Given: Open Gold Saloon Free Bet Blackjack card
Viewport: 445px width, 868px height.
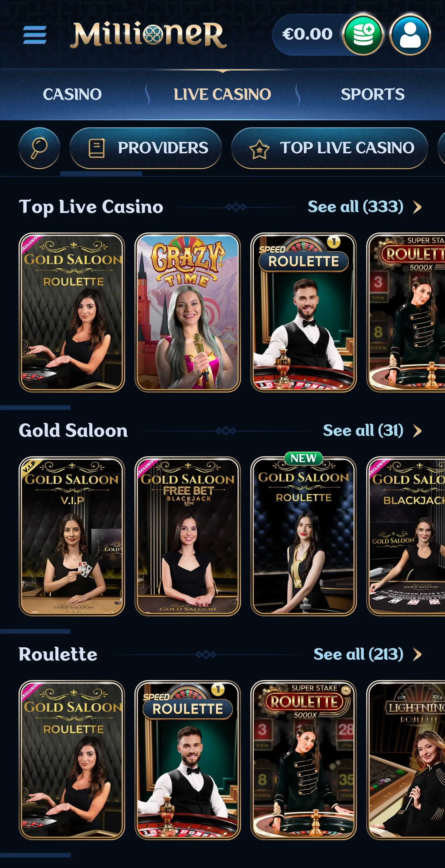Looking at the screenshot, I should (188, 536).
